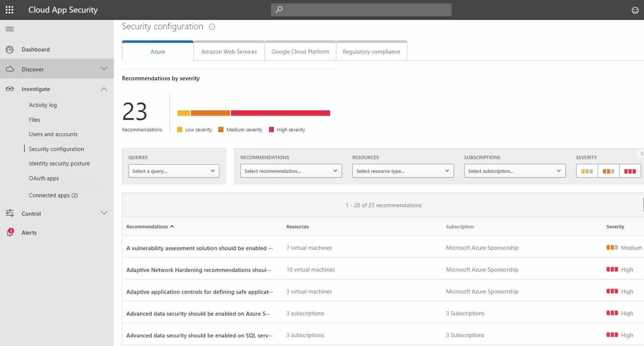Click the orange medium severity bar segment
Image resolution: width=644 pixels, height=346 pixels.
click(x=210, y=113)
